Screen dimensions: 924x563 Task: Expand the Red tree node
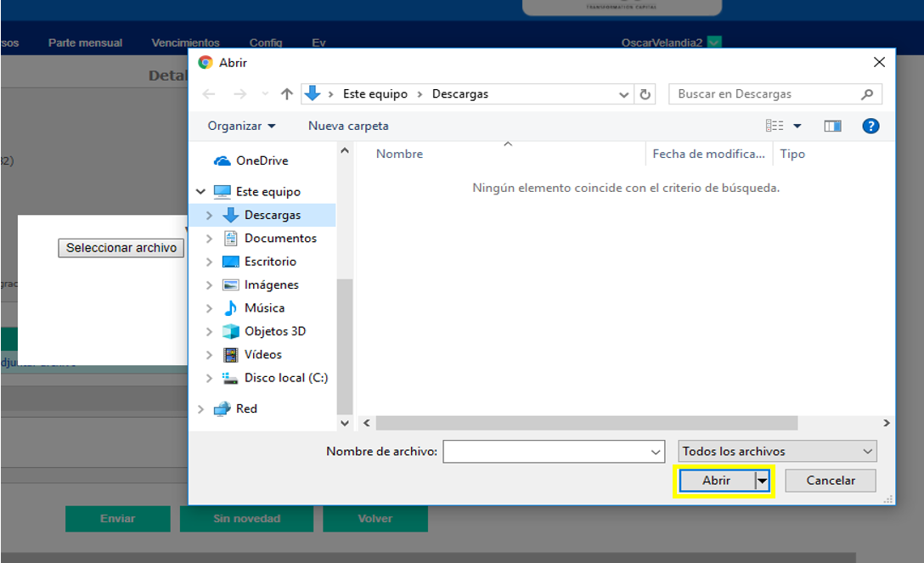pos(200,408)
